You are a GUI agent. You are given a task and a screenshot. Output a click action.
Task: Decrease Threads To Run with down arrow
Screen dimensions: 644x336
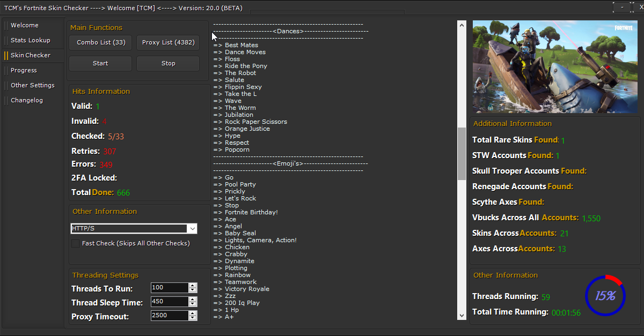pos(193,290)
